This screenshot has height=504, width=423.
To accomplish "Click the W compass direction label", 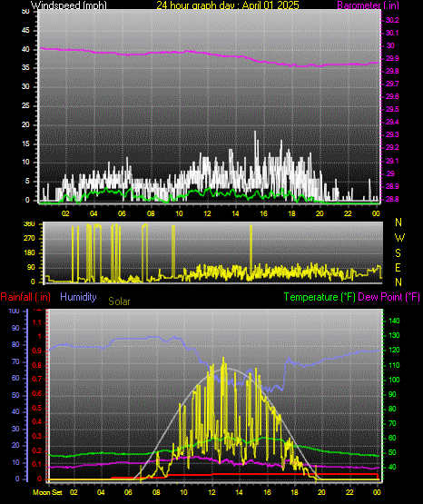I will pyautogui.click(x=399, y=238).
